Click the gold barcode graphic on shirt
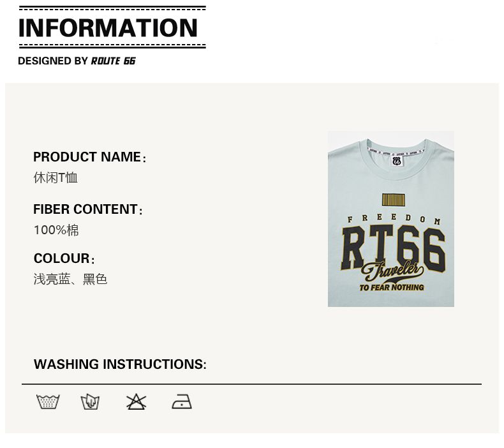 394,200
